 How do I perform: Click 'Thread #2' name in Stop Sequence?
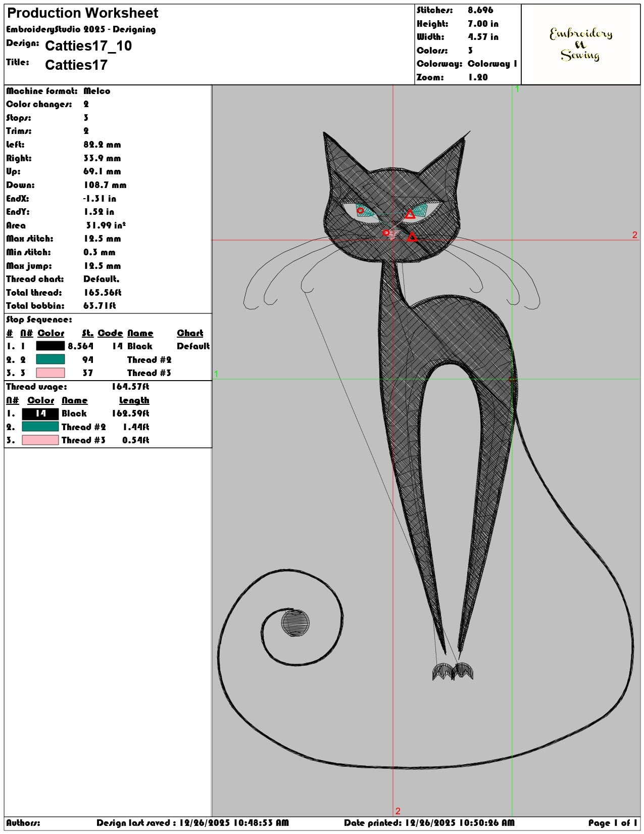[x=149, y=360]
